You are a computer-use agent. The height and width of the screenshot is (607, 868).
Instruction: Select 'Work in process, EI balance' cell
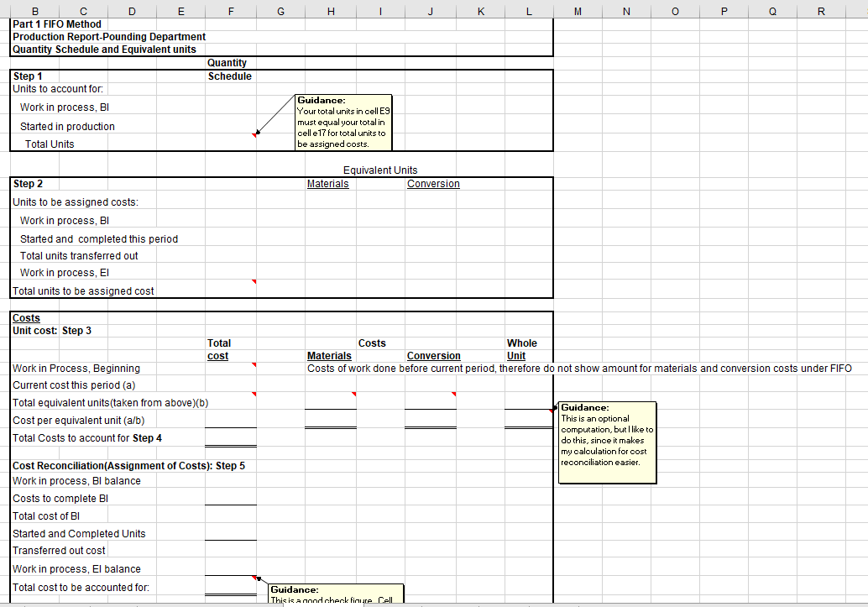[76, 568]
